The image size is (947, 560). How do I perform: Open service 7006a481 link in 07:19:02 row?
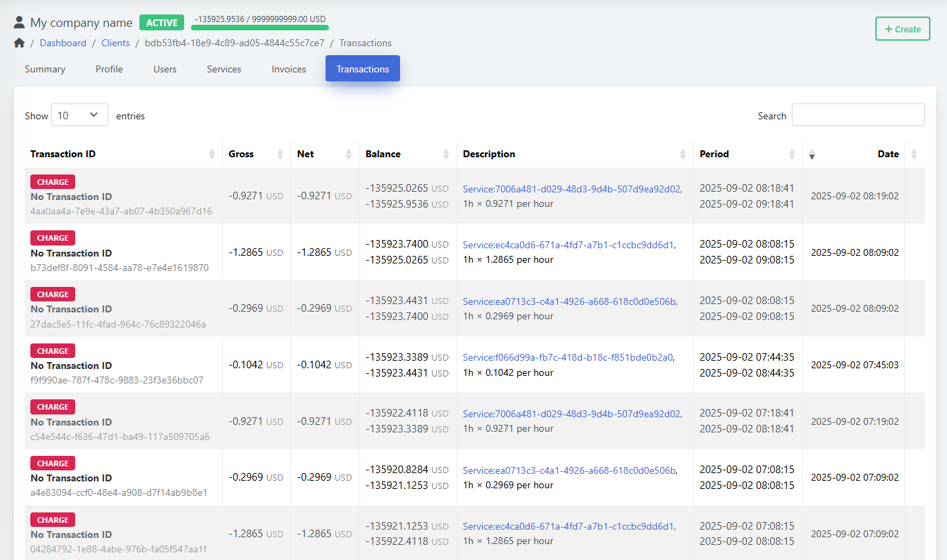(572, 414)
